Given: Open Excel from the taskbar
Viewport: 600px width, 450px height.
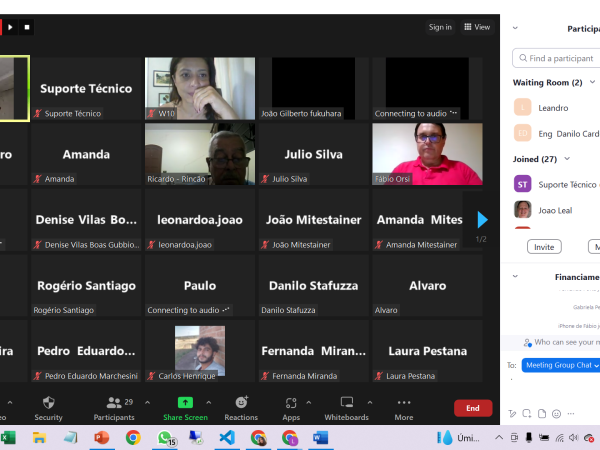Looking at the screenshot, I should coord(8,438).
